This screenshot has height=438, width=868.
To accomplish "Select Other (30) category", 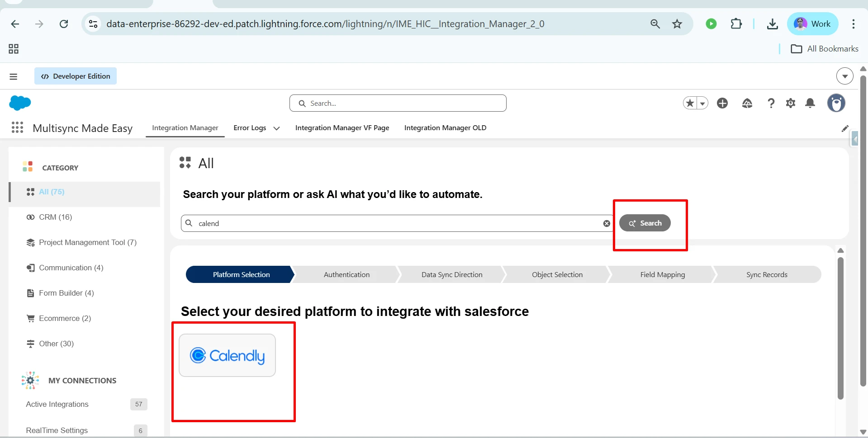I will [x=85, y=344].
